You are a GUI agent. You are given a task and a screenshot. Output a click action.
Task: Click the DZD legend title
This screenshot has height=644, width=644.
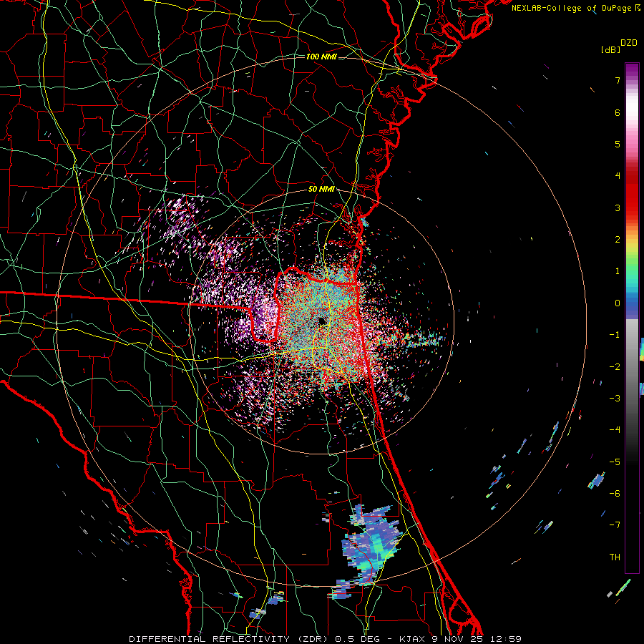click(x=629, y=43)
